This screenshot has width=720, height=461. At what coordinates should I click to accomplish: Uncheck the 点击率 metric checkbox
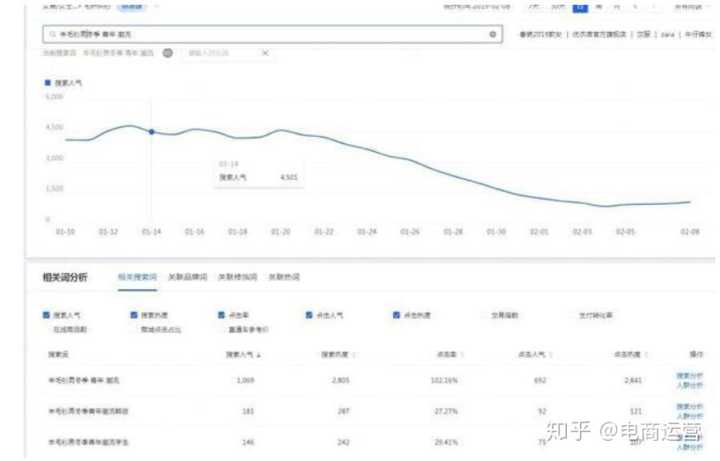point(222,315)
